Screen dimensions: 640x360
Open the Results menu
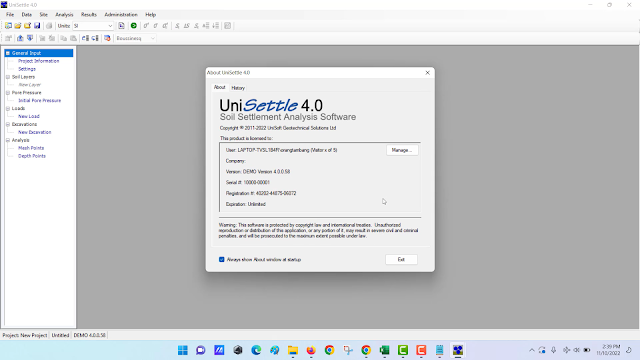pos(89,15)
